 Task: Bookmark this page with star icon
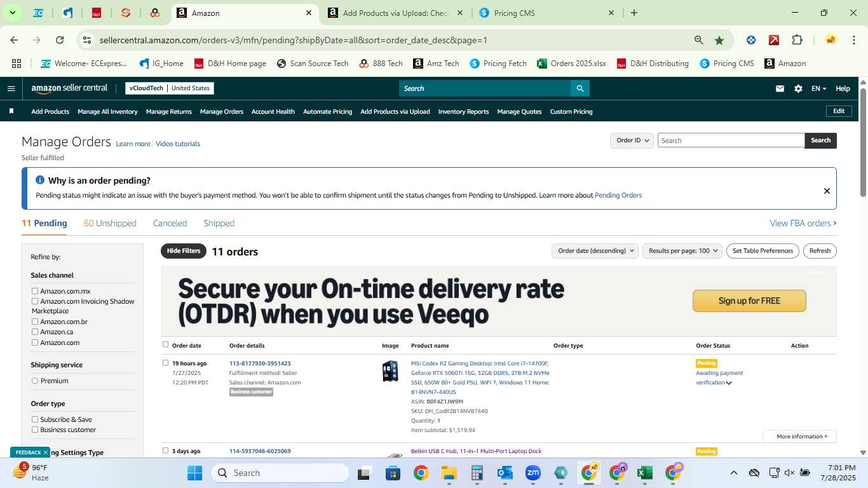[719, 40]
